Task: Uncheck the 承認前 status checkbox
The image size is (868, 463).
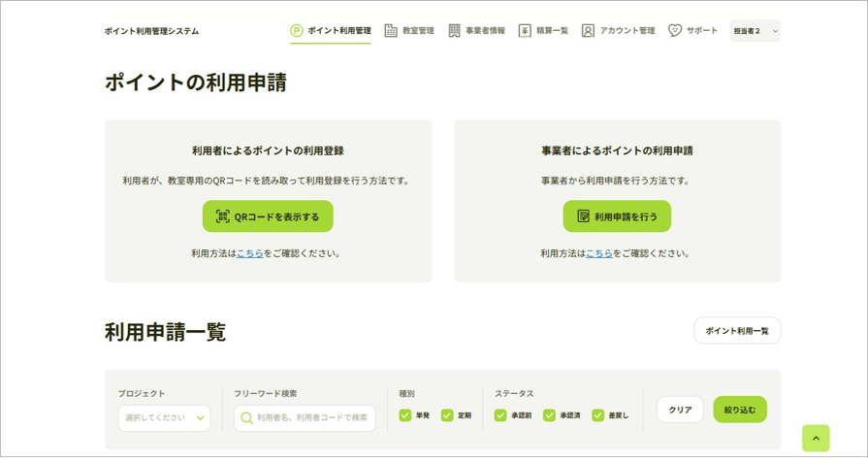Action: point(500,415)
